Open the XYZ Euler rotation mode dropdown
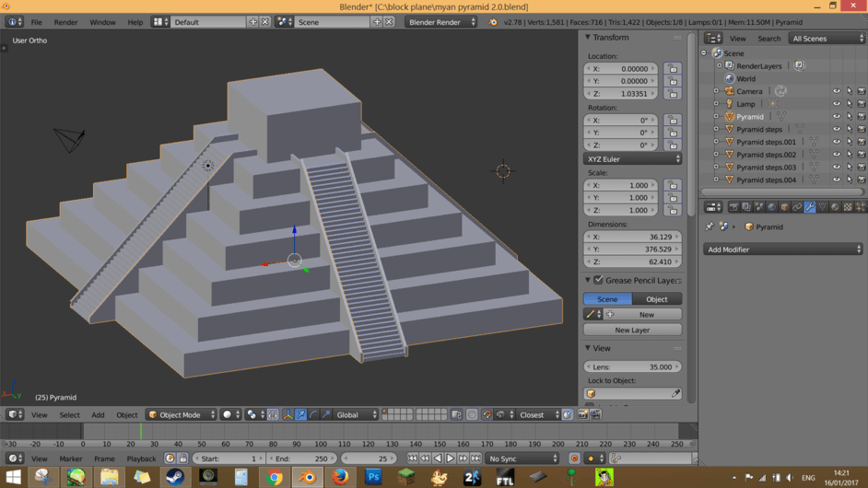Image resolution: width=868 pixels, height=488 pixels. pyautogui.click(x=632, y=159)
